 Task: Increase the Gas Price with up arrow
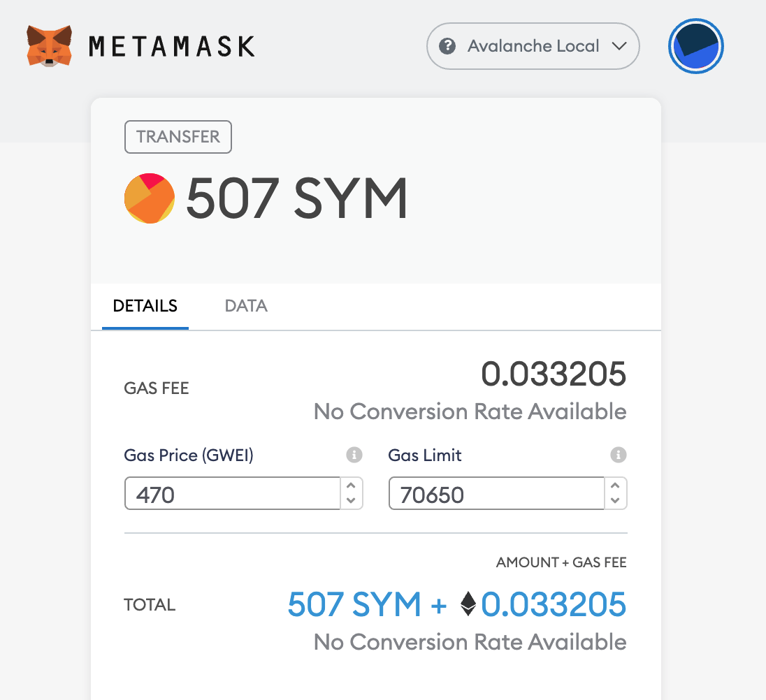[351, 486]
